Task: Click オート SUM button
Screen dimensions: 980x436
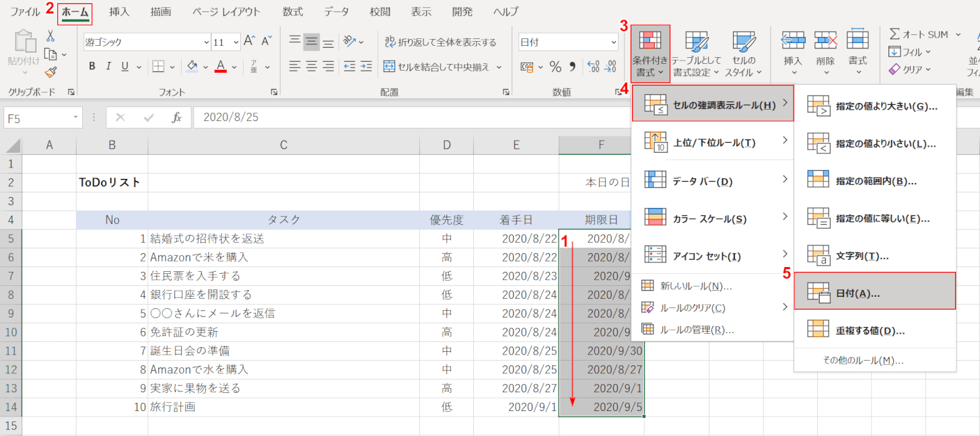Action: coord(918,34)
